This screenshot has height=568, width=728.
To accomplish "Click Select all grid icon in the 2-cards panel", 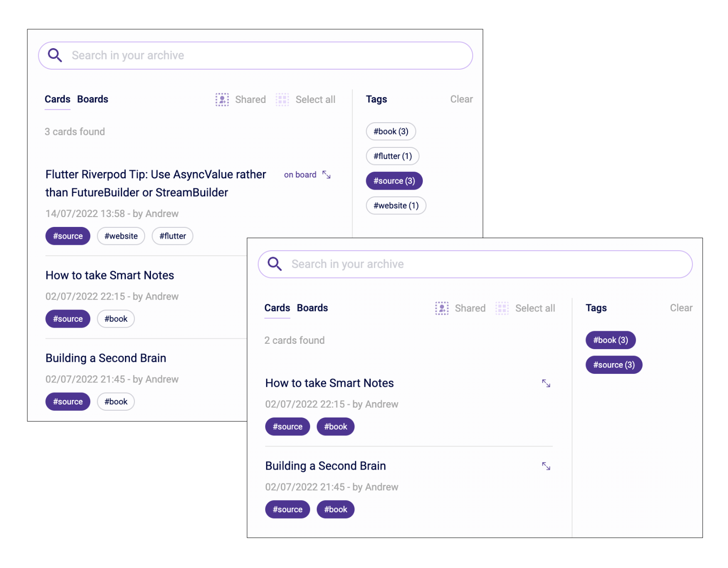I will tap(502, 308).
